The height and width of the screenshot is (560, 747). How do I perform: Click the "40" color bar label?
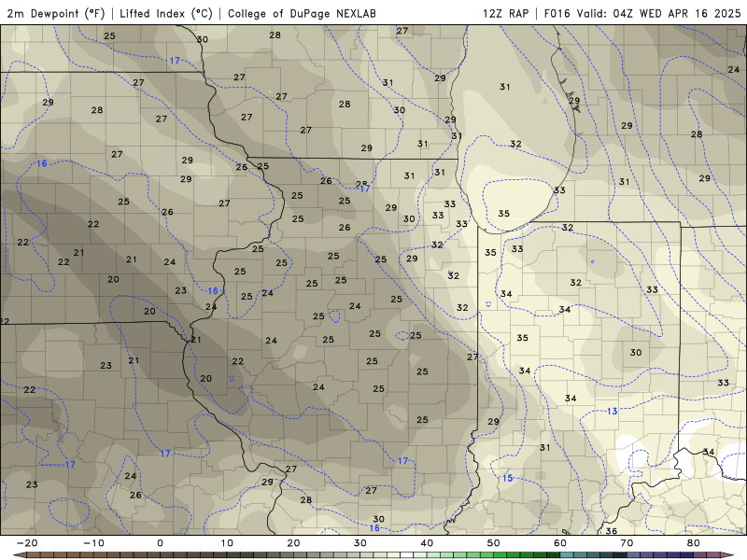[427, 543]
